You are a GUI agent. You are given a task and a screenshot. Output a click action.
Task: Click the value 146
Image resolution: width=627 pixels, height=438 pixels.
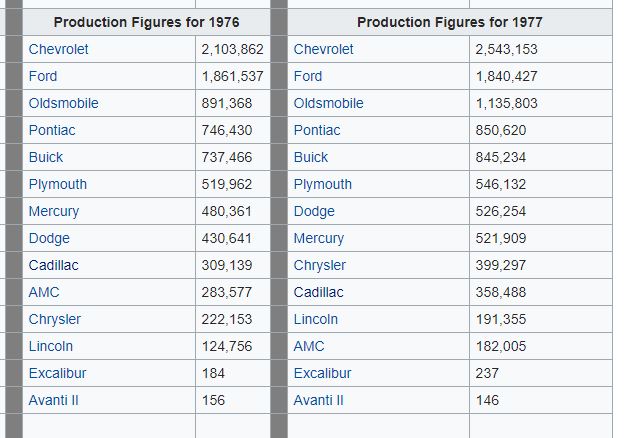[487, 400]
